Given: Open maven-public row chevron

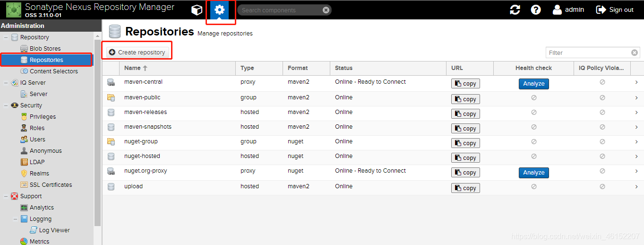Looking at the screenshot, I should tap(636, 98).
